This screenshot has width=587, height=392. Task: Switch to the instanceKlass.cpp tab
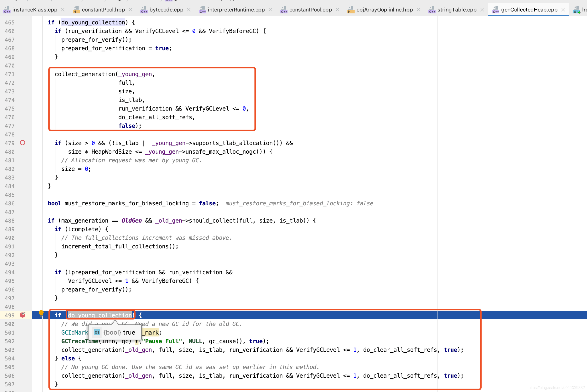coord(35,10)
